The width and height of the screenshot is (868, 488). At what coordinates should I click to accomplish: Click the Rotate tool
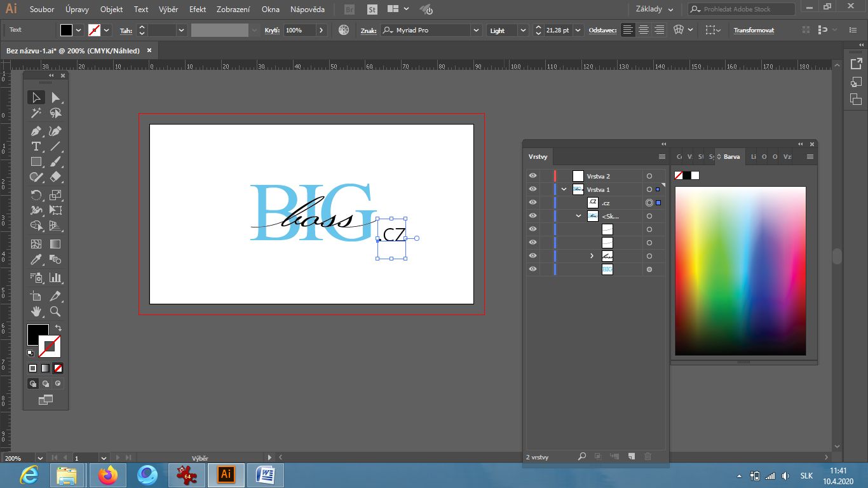point(36,195)
